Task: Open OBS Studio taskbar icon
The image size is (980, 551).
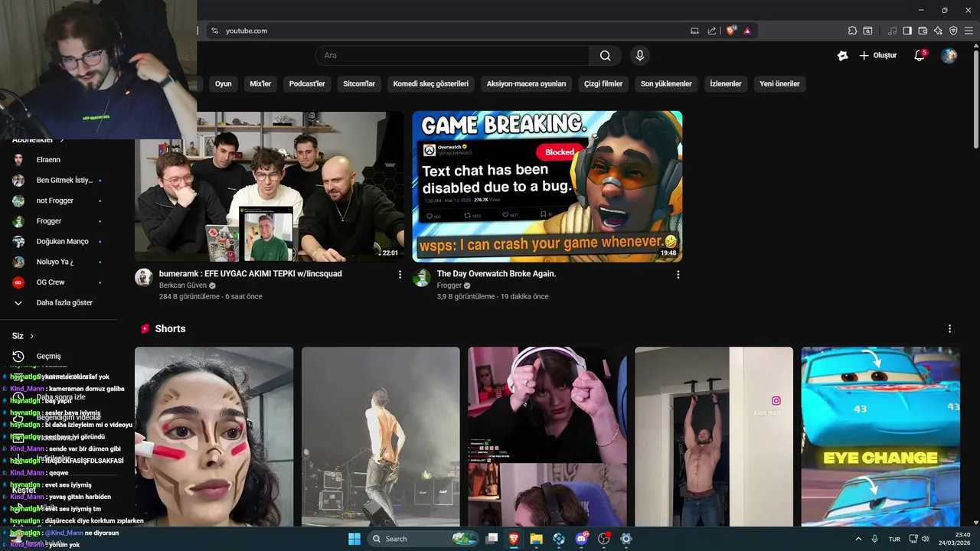Action: 604,539
